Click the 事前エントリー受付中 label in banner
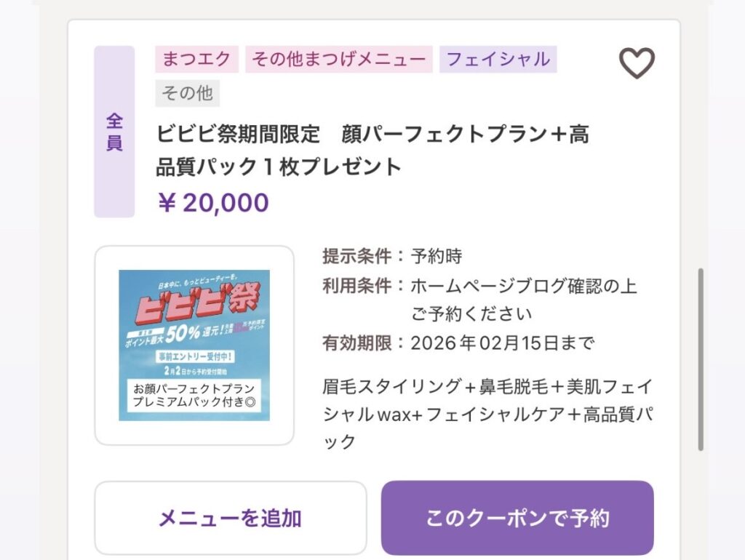 pyautogui.click(x=193, y=358)
